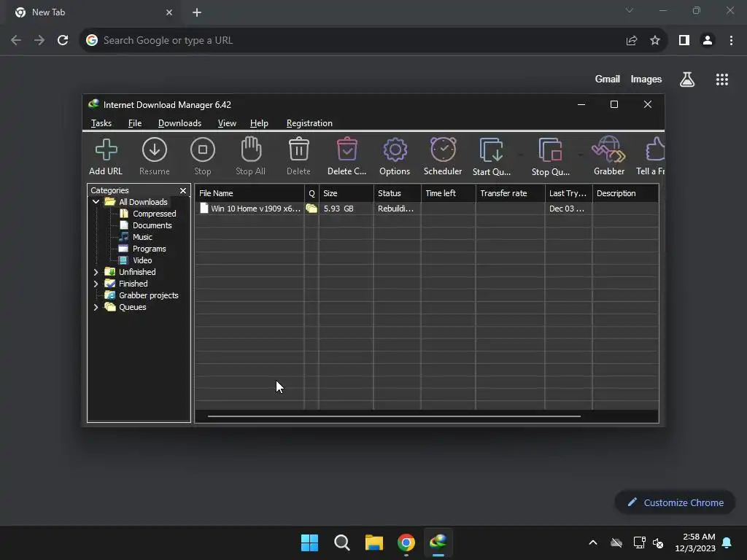747x560 pixels.
Task: Reload the Chrome page
Action: pyautogui.click(x=63, y=41)
